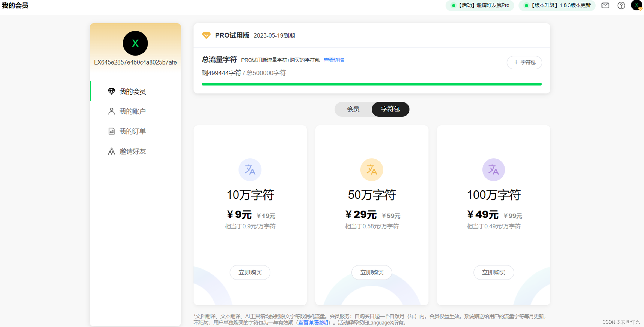The width and height of the screenshot is (644, 327).
Task: Click the purple translate icon for 100万字符
Action: 493,170
